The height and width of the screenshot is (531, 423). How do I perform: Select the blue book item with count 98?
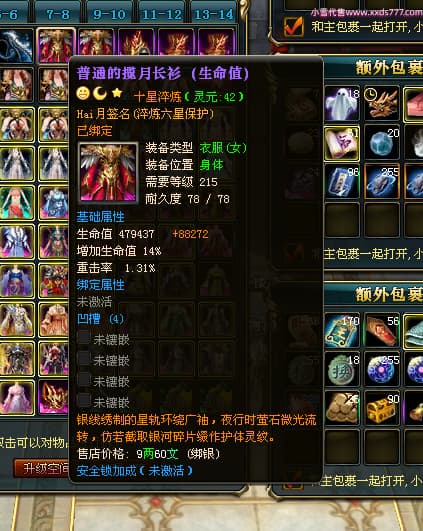point(342,182)
